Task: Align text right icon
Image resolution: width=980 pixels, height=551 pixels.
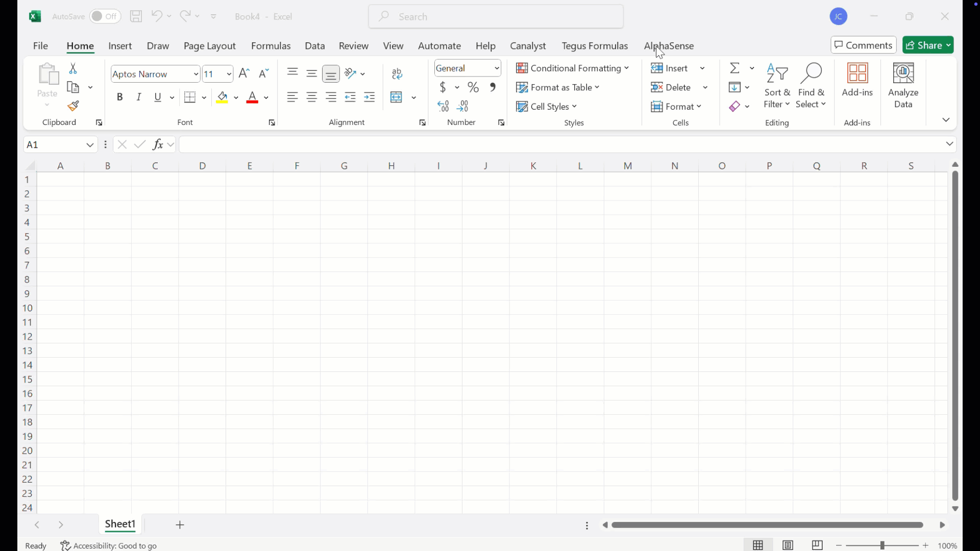Action: point(331,97)
